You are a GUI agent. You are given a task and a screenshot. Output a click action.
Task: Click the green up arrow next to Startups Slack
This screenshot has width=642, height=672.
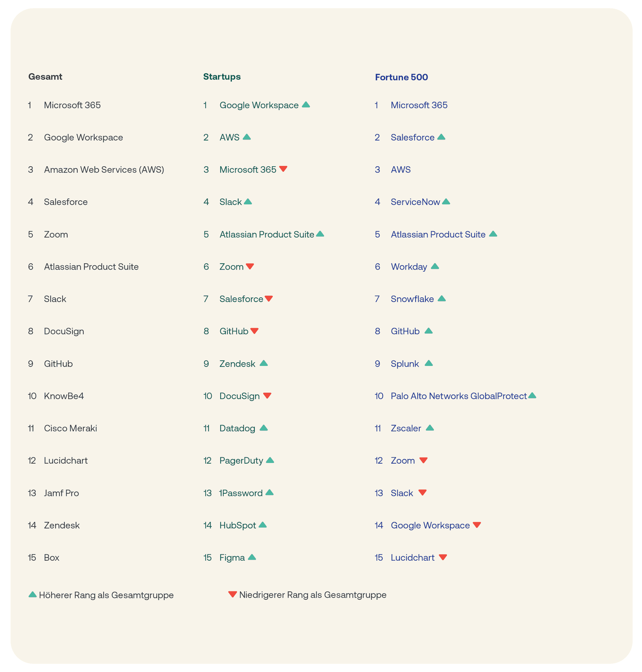point(248,202)
